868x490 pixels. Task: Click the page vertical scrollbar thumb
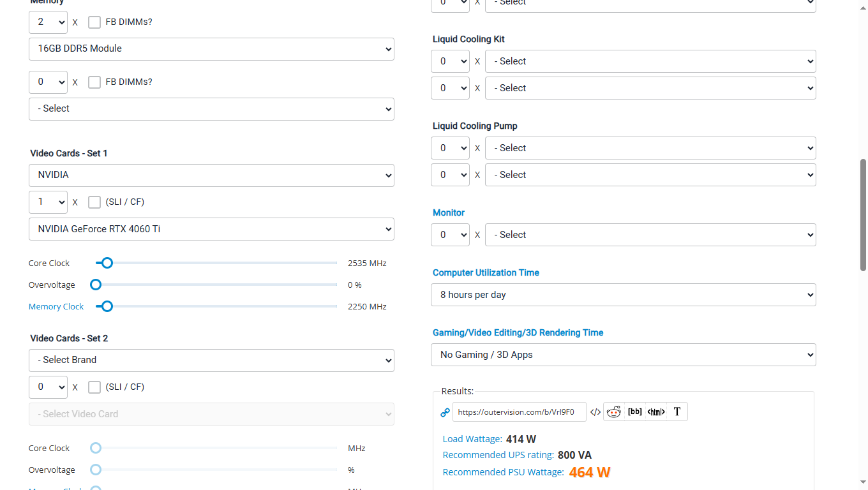(863, 215)
